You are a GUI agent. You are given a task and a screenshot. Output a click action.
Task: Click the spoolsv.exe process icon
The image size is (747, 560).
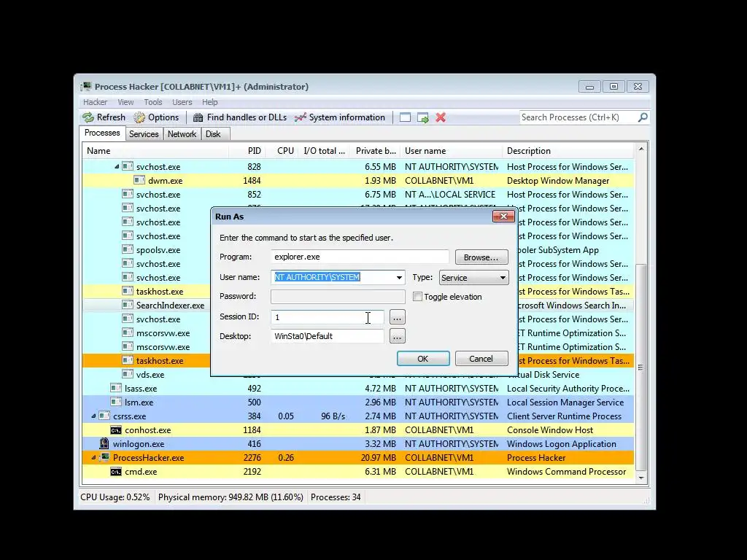(x=127, y=249)
